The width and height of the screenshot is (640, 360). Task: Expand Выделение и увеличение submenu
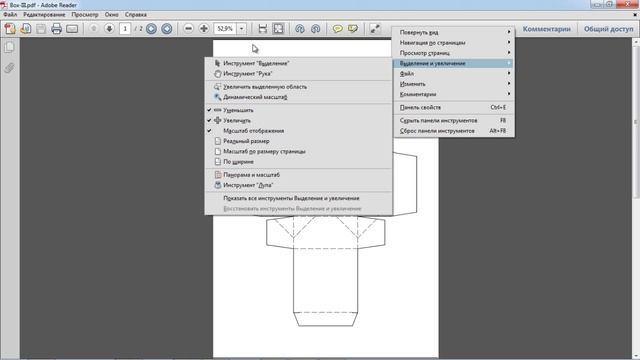453,63
